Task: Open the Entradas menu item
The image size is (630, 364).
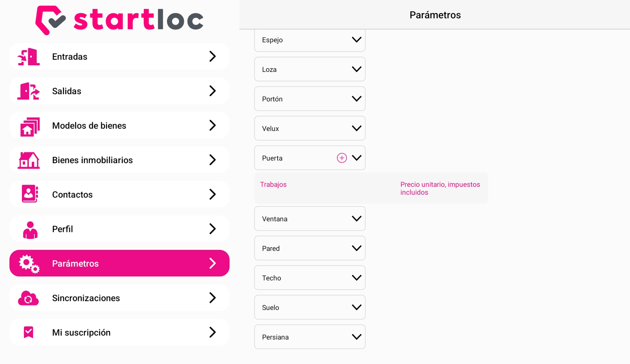Action: point(119,56)
